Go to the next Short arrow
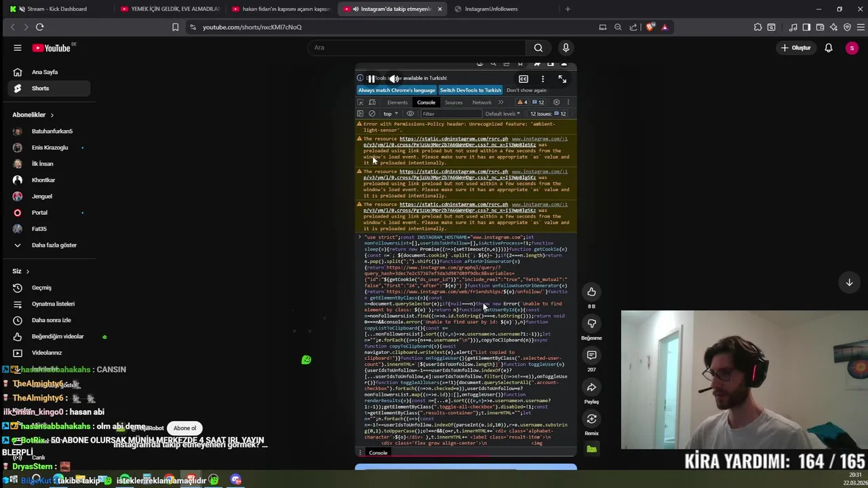 849,282
